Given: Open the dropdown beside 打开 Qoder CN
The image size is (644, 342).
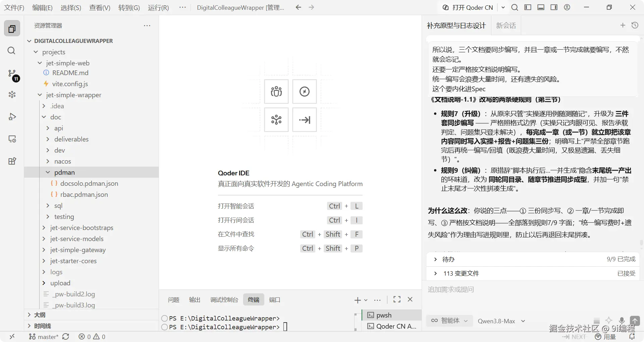Looking at the screenshot, I should (503, 7).
